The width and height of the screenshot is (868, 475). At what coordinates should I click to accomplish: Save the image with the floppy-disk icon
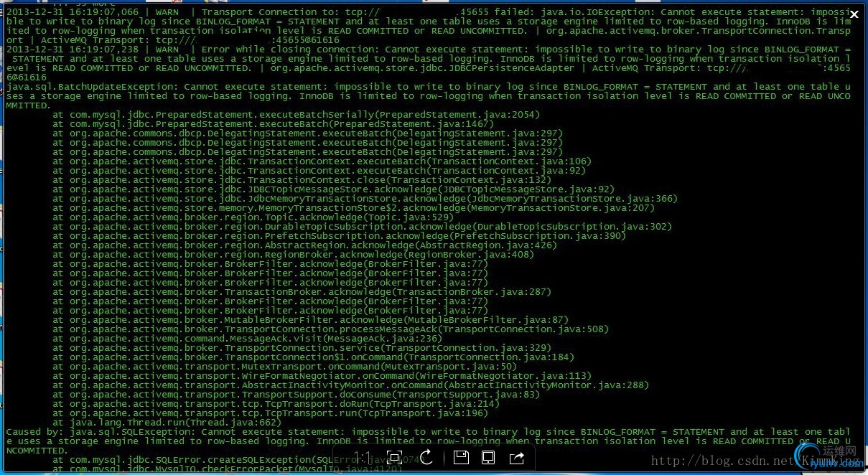click(461, 457)
